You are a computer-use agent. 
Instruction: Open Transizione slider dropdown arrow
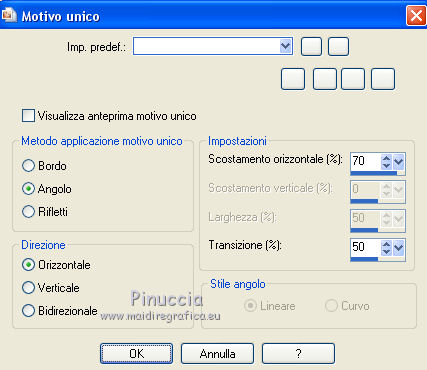click(x=399, y=248)
